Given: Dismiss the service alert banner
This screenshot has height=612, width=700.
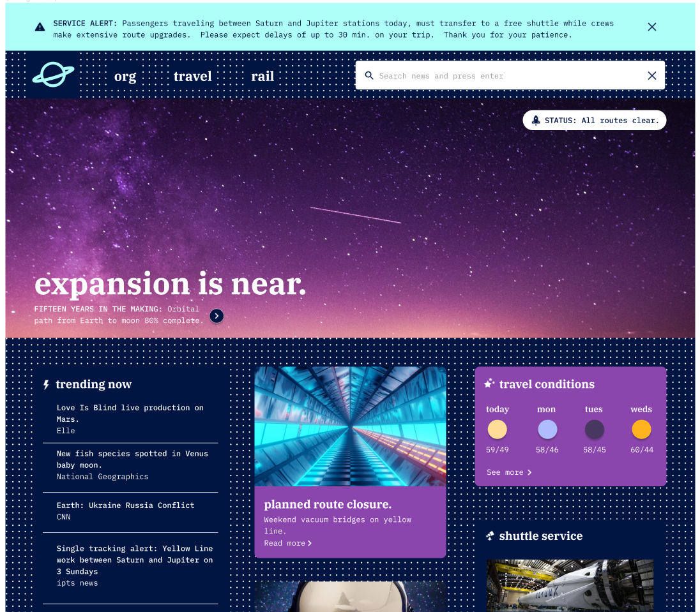Looking at the screenshot, I should point(652,27).
